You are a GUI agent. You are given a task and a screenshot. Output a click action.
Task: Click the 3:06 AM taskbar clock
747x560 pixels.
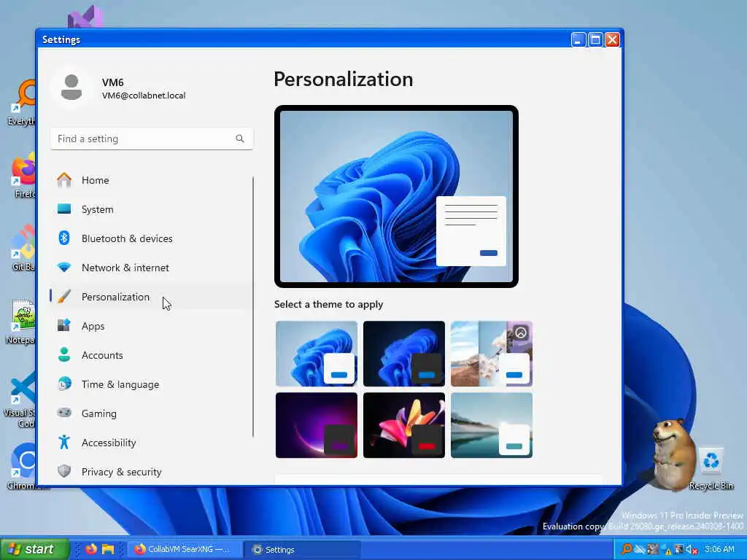click(719, 549)
